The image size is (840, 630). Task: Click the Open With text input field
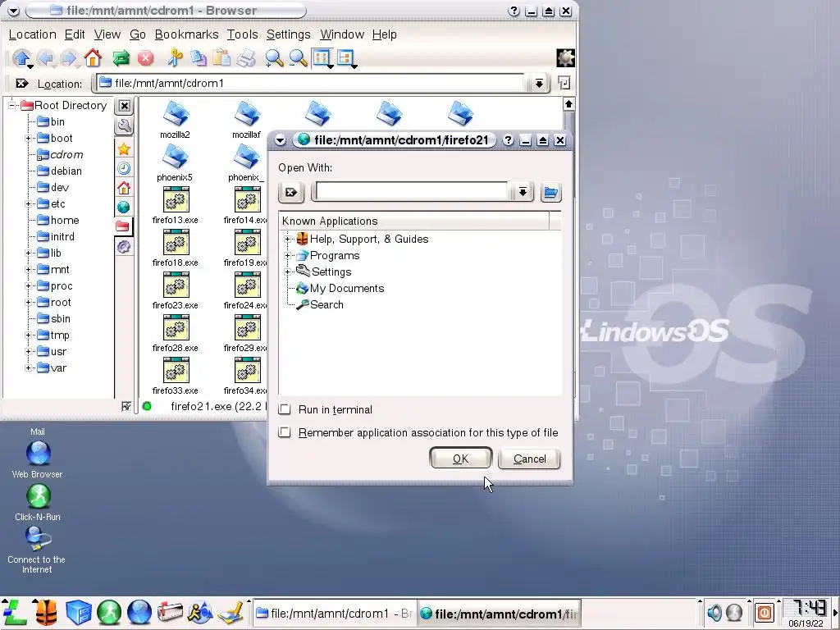pyautogui.click(x=412, y=191)
